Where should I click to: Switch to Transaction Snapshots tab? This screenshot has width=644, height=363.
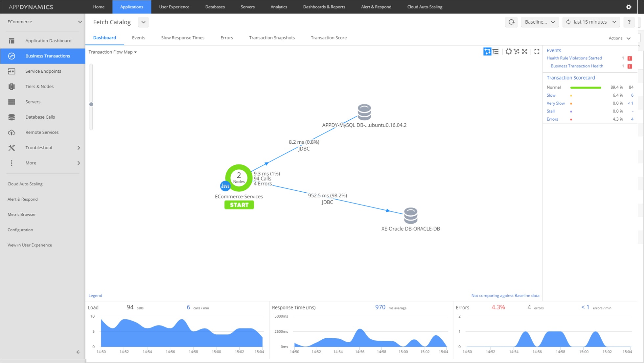coord(272,38)
